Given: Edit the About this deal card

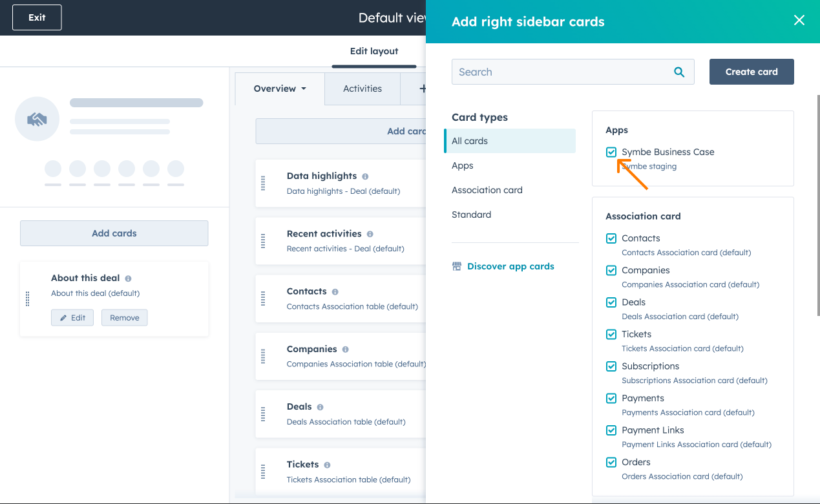Looking at the screenshot, I should coord(72,318).
